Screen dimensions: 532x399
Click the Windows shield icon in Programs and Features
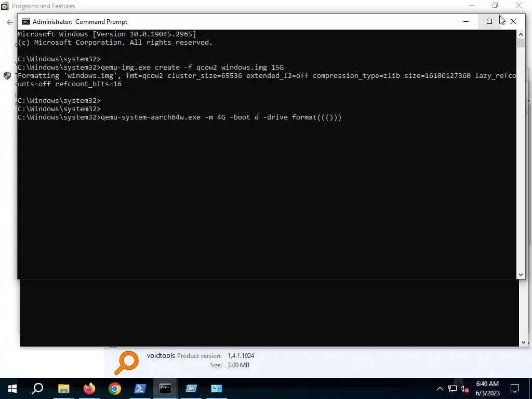click(x=7, y=75)
